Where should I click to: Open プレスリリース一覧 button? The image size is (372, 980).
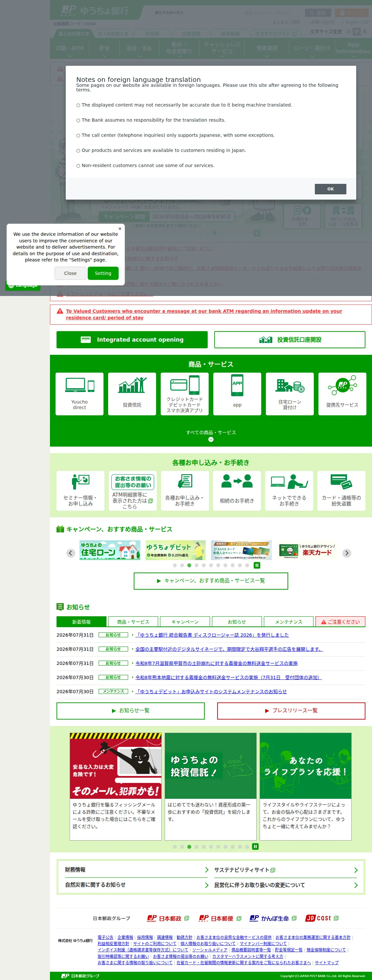click(291, 711)
